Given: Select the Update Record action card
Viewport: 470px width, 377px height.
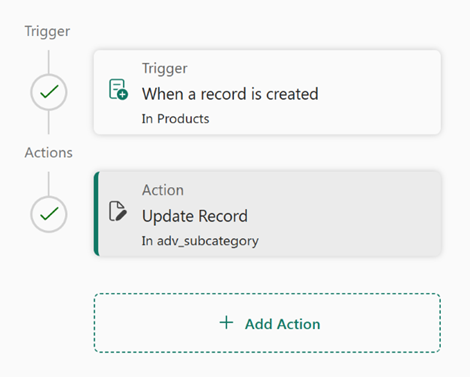Looking at the screenshot, I should point(267,214).
